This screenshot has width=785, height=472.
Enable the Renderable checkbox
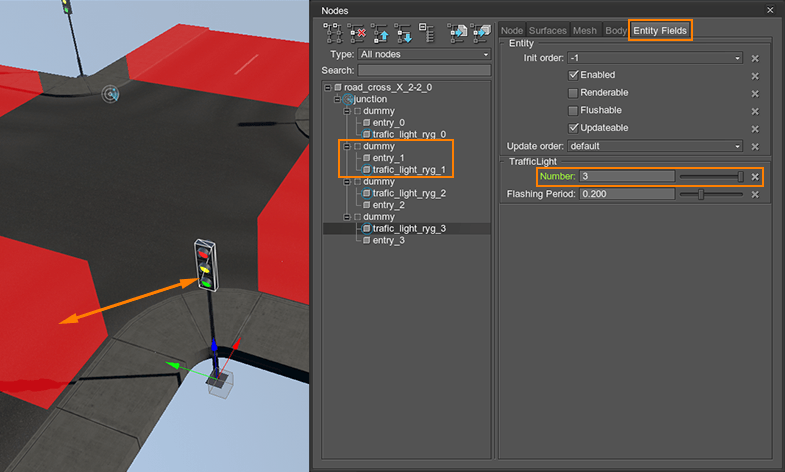coord(573,93)
